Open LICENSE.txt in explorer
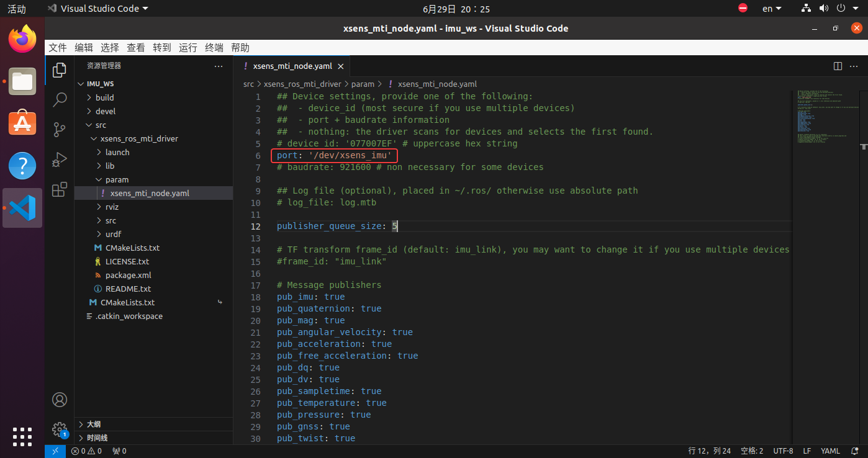The width and height of the screenshot is (868, 458). pyautogui.click(x=153, y=261)
